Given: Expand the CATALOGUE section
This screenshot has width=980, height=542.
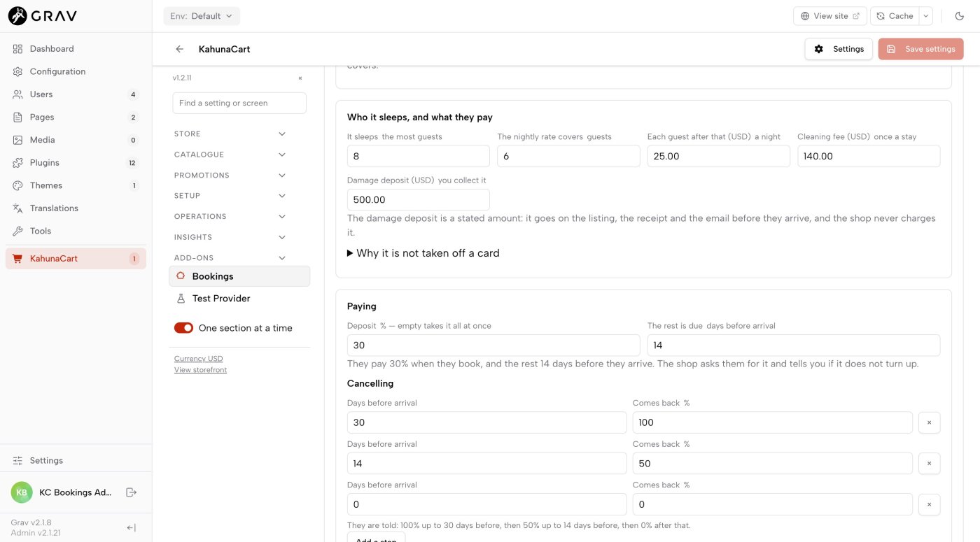Looking at the screenshot, I should point(230,155).
